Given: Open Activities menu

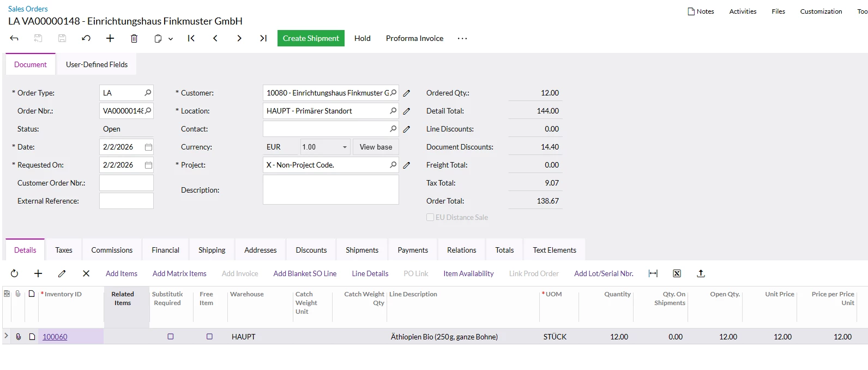Looking at the screenshot, I should [x=743, y=11].
